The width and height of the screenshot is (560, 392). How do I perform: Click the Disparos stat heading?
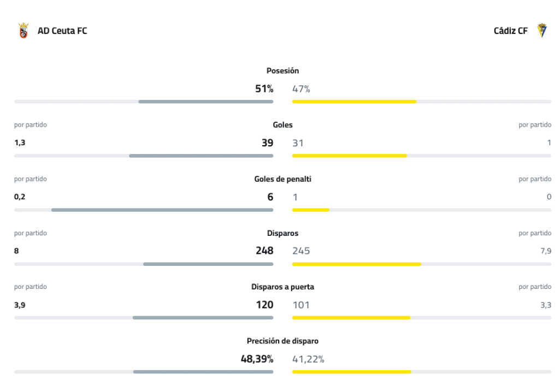point(282,233)
